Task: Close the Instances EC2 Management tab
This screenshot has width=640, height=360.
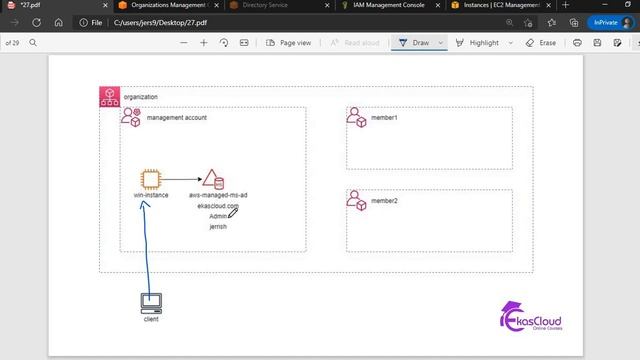Action: pyautogui.click(x=549, y=5)
